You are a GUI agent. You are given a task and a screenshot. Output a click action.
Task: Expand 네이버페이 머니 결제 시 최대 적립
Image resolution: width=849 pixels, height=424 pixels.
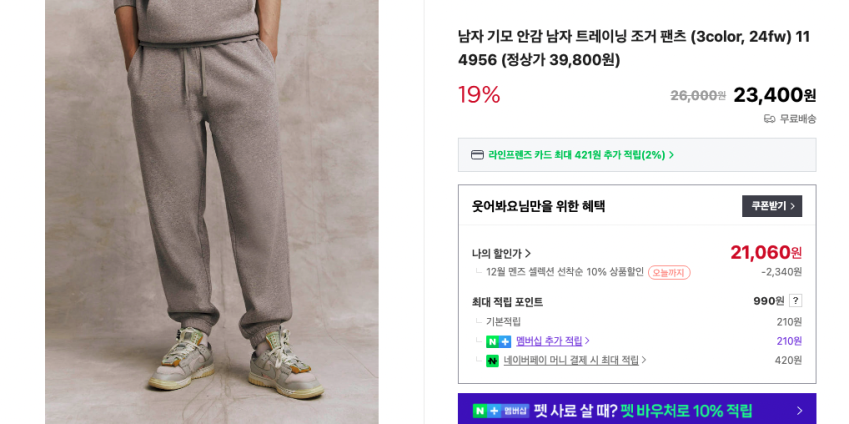[575, 360]
